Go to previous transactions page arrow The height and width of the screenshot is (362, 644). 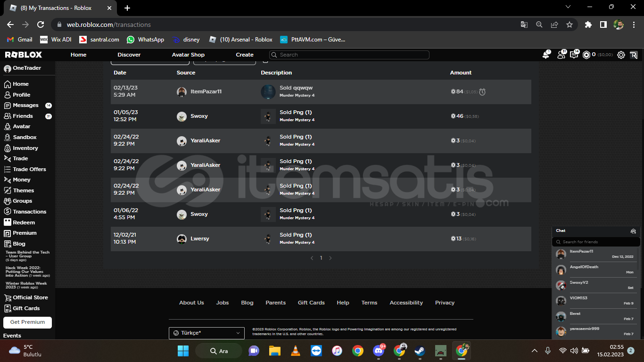pyautogui.click(x=312, y=258)
